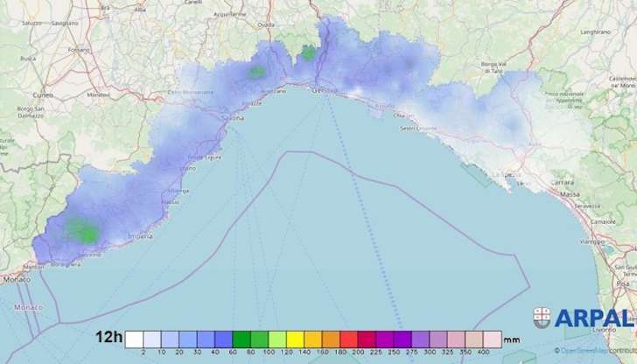
Task: Click the Massa city label
Action: click(570, 194)
